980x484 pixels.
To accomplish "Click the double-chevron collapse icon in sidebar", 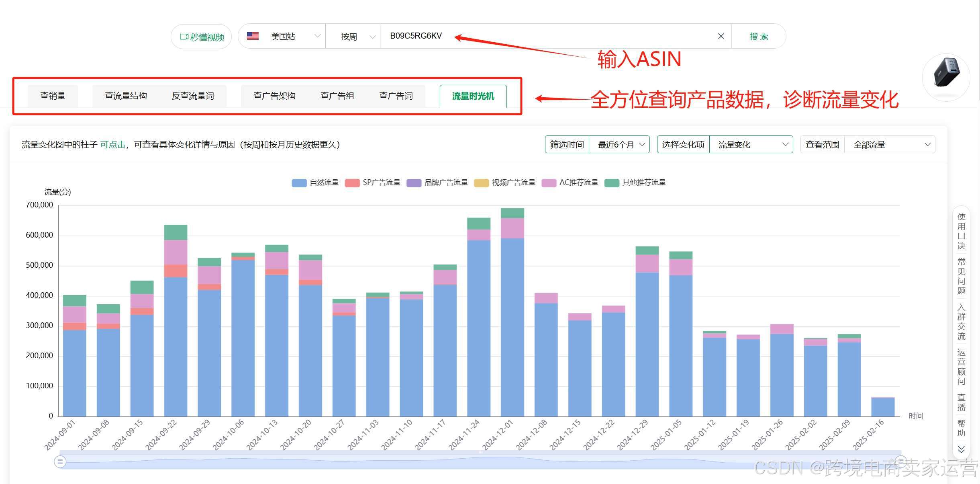I will (961, 449).
